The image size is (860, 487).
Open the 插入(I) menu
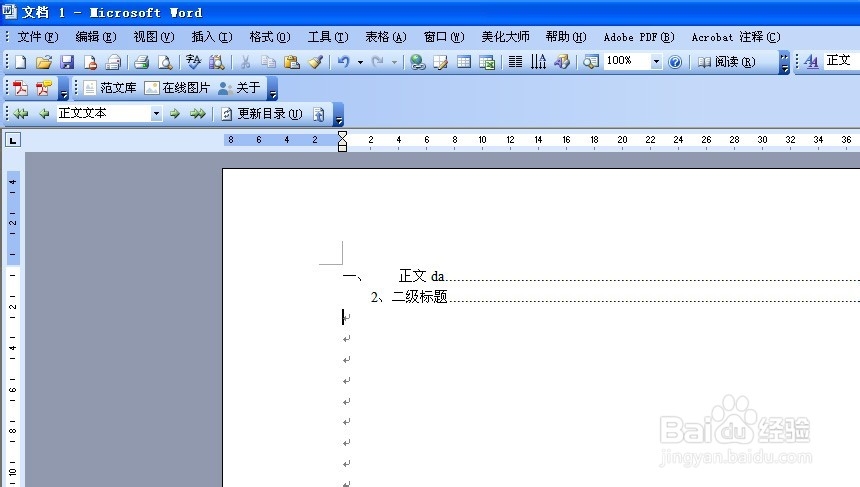click(x=212, y=37)
